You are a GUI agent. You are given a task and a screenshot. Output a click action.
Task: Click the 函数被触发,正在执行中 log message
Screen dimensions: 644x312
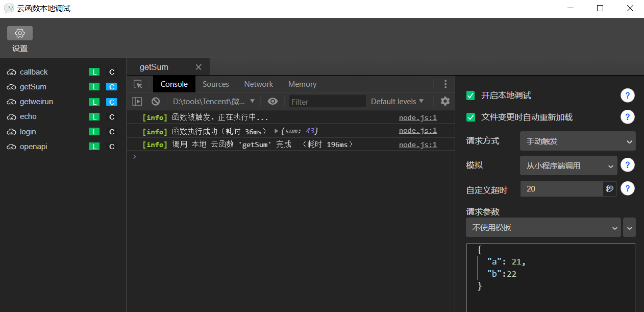(x=220, y=118)
